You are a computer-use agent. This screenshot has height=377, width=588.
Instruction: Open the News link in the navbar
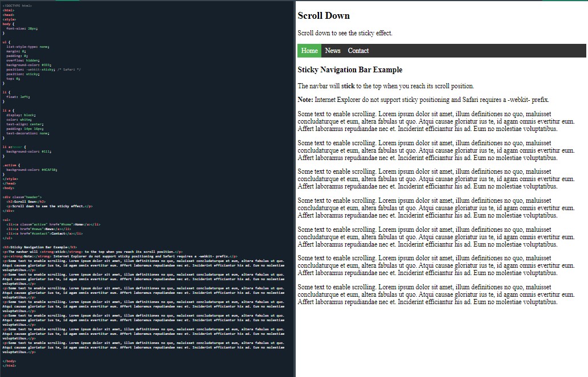[333, 51]
